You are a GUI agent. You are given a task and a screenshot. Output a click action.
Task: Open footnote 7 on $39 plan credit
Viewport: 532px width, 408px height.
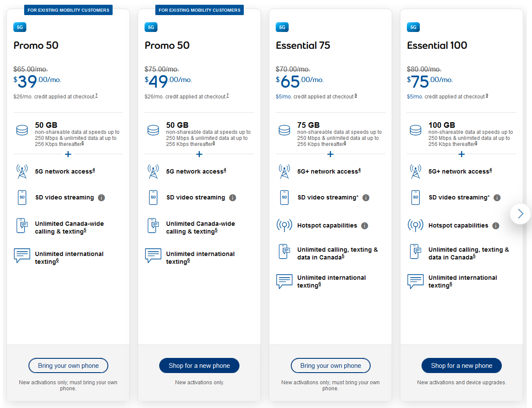tap(96, 96)
